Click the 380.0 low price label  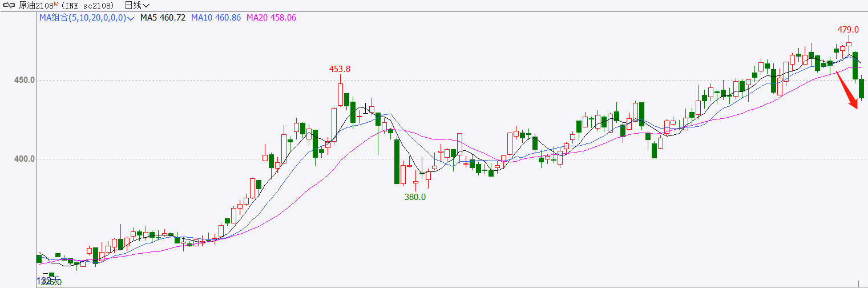tap(415, 197)
